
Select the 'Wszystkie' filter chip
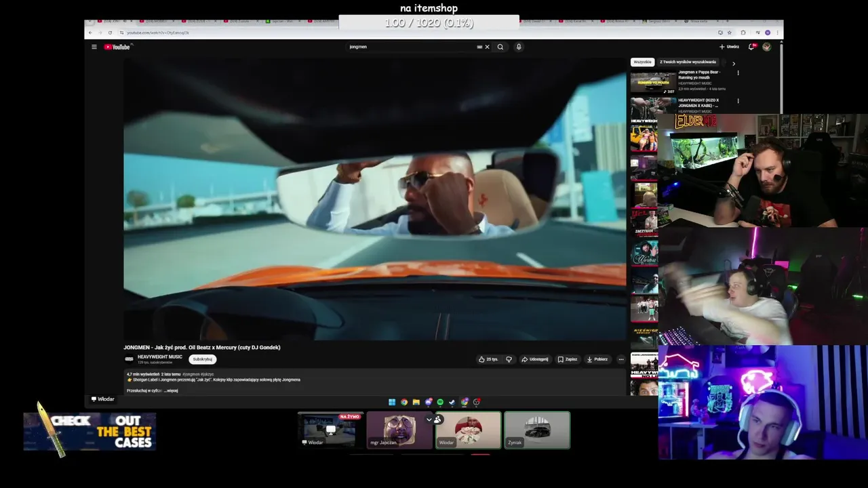tap(642, 62)
